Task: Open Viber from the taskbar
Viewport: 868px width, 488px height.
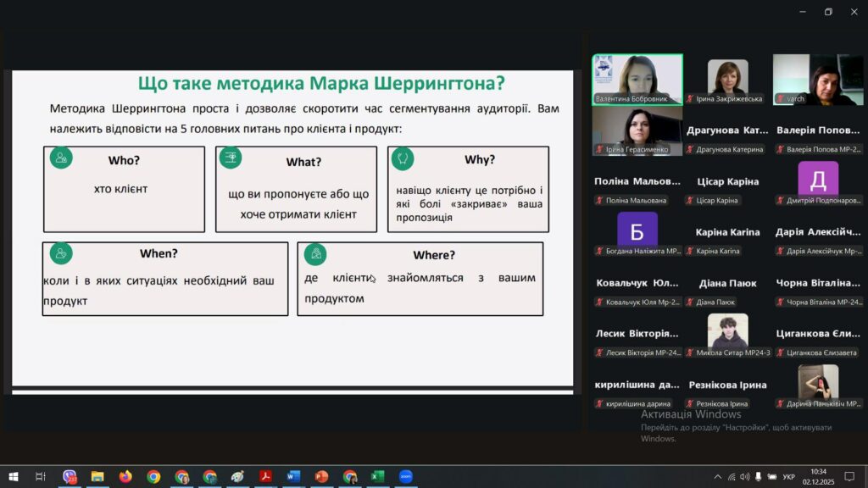Action: [70, 477]
